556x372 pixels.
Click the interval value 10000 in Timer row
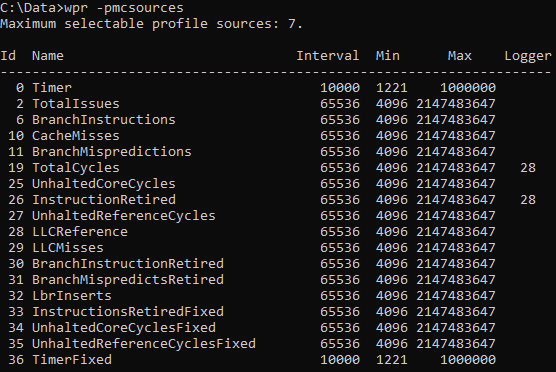340,88
